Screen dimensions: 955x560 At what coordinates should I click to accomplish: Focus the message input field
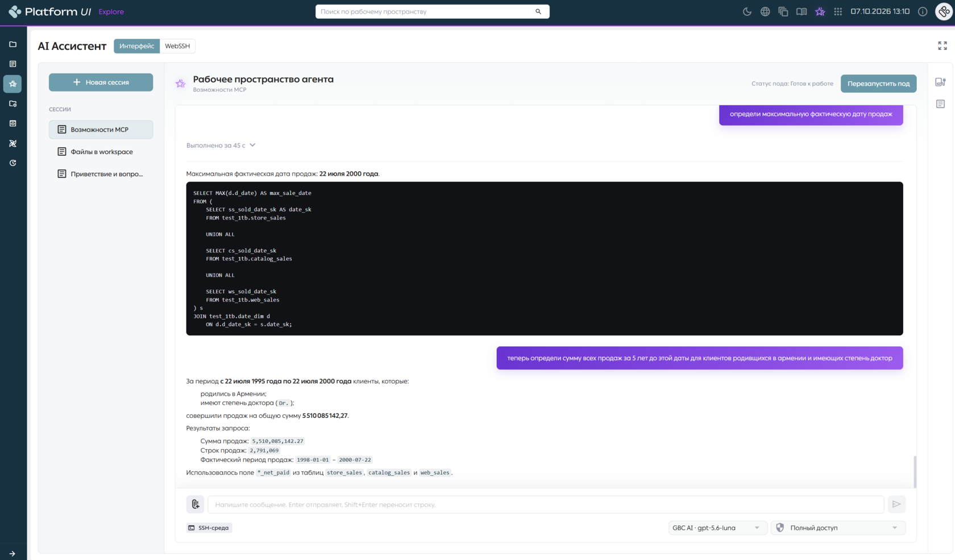(x=546, y=504)
